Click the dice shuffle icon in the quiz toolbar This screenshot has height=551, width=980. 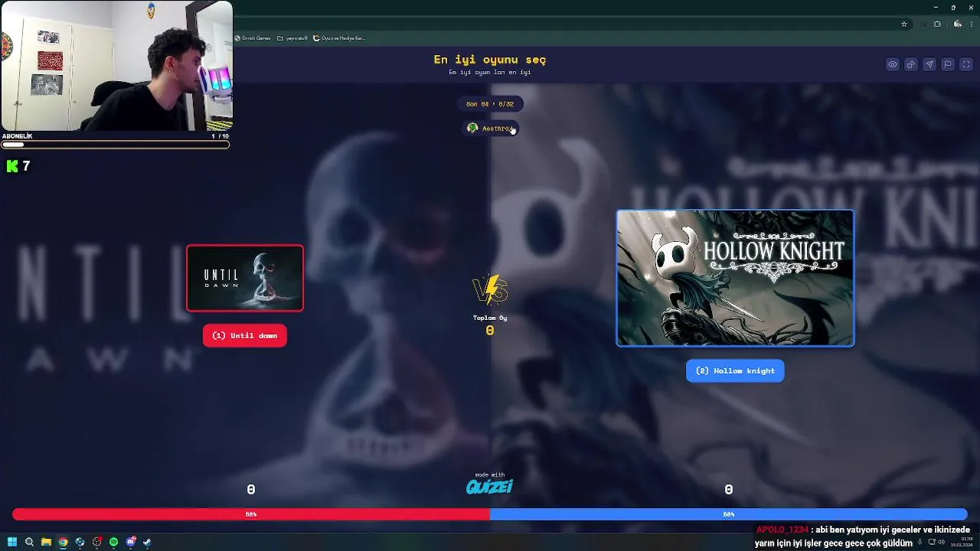click(911, 64)
